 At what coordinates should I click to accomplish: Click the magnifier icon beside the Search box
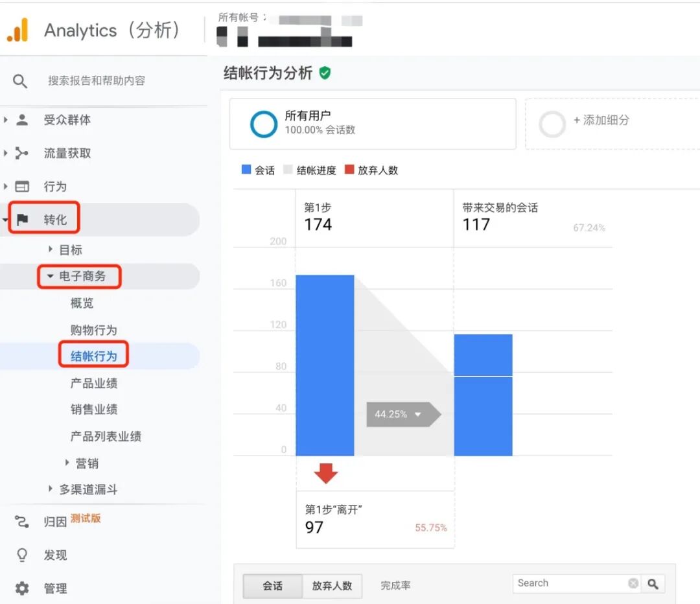pos(654,583)
